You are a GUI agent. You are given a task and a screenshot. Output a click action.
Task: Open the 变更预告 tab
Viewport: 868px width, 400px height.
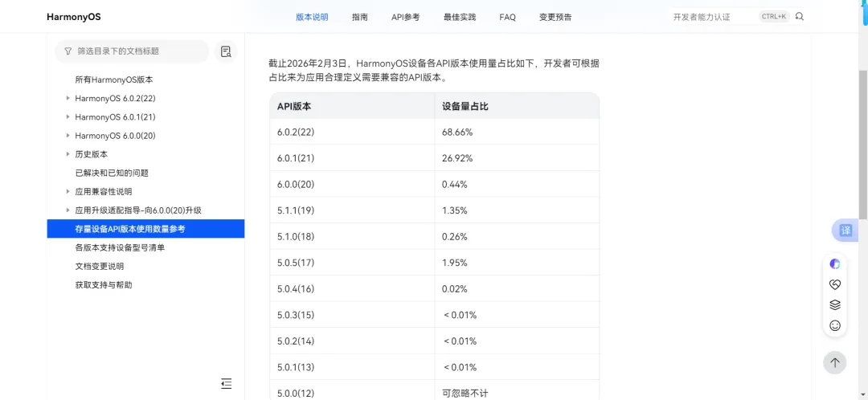(555, 17)
